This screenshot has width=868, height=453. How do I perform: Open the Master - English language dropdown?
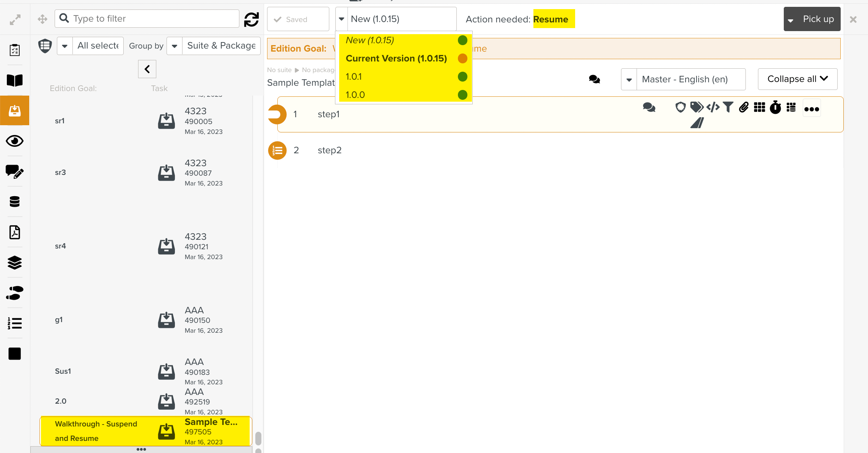click(629, 79)
